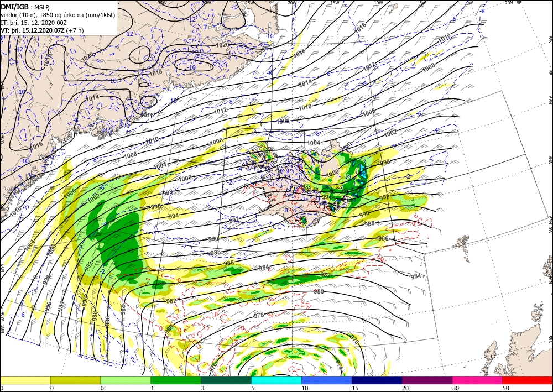Screen dimensions: 553x392
Task: Select the bright blue 10–15 mm legend block
Action: [x=327, y=380]
